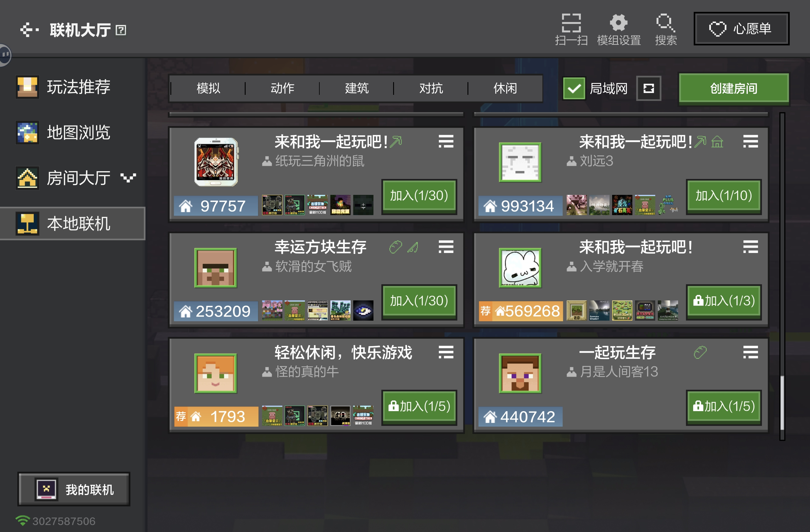Filter by 休闲 category tab
The width and height of the screenshot is (810, 532).
tap(505, 88)
